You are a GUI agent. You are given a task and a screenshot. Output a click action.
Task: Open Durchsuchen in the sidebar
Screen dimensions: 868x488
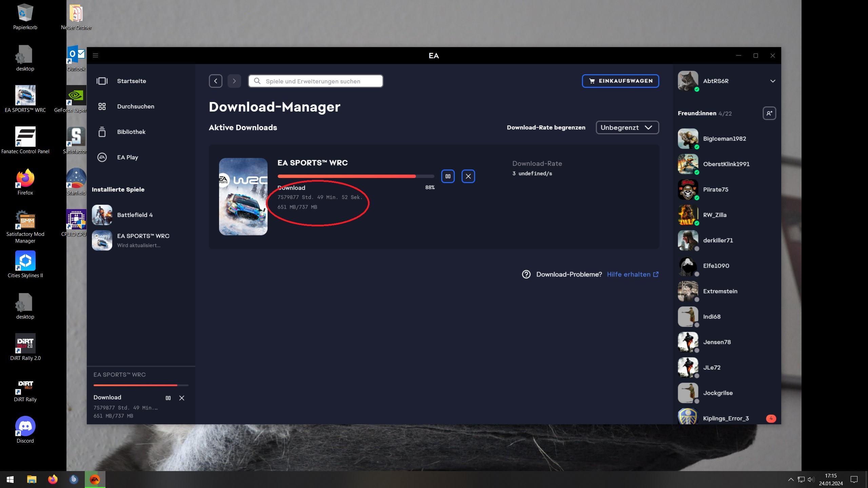click(136, 106)
